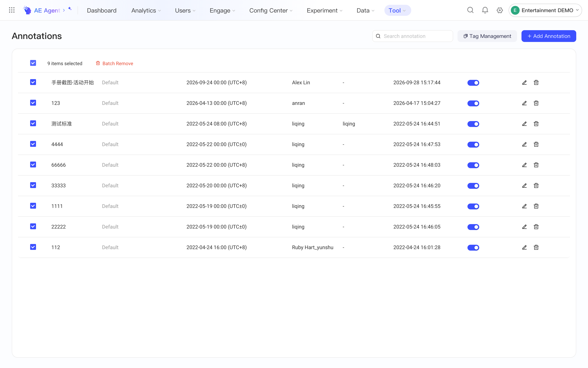Delete the 手册截图-活动开始 annotation
Image resolution: width=588 pixels, height=368 pixels.
tap(536, 82)
